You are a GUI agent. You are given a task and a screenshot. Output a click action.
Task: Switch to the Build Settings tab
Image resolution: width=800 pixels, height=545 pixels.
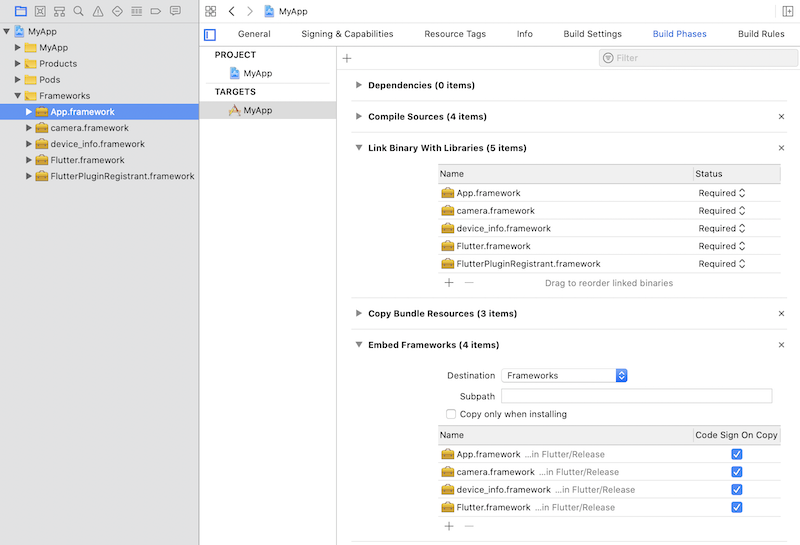pyautogui.click(x=592, y=34)
